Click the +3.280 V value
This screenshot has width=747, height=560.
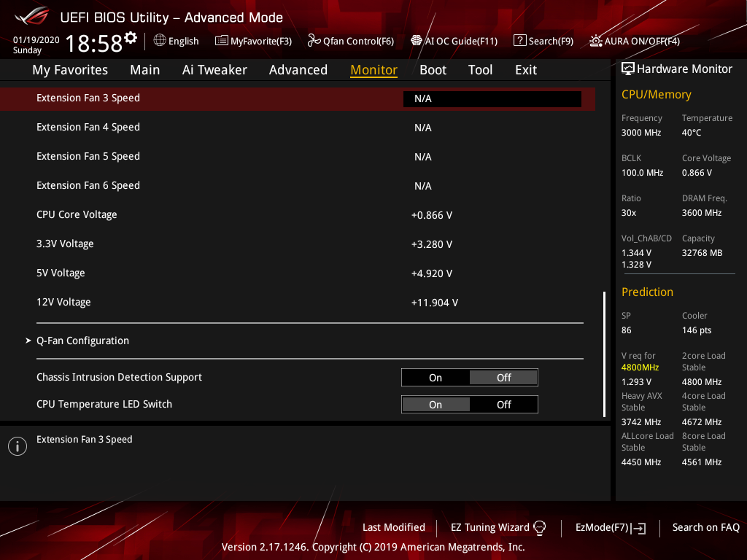click(x=432, y=245)
